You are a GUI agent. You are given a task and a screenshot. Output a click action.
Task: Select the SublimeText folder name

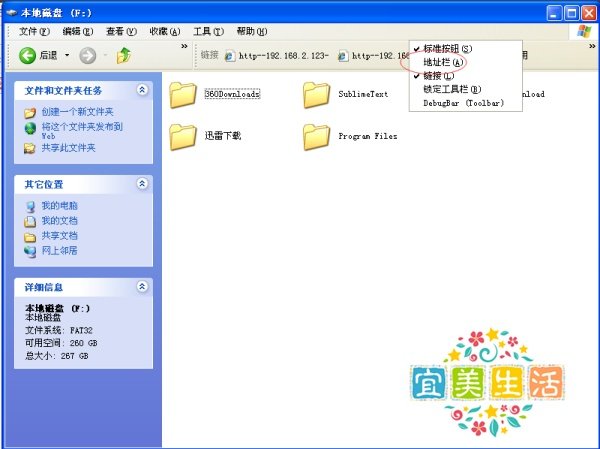click(363, 94)
